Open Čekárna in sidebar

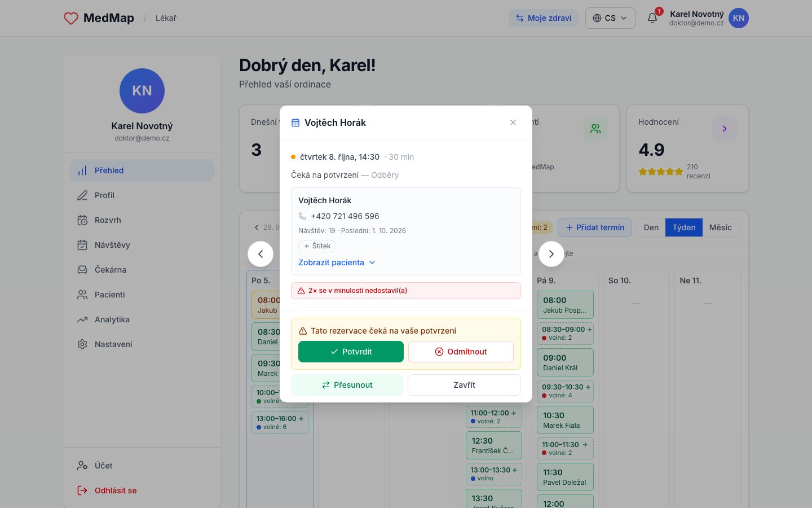pyautogui.click(x=142, y=270)
